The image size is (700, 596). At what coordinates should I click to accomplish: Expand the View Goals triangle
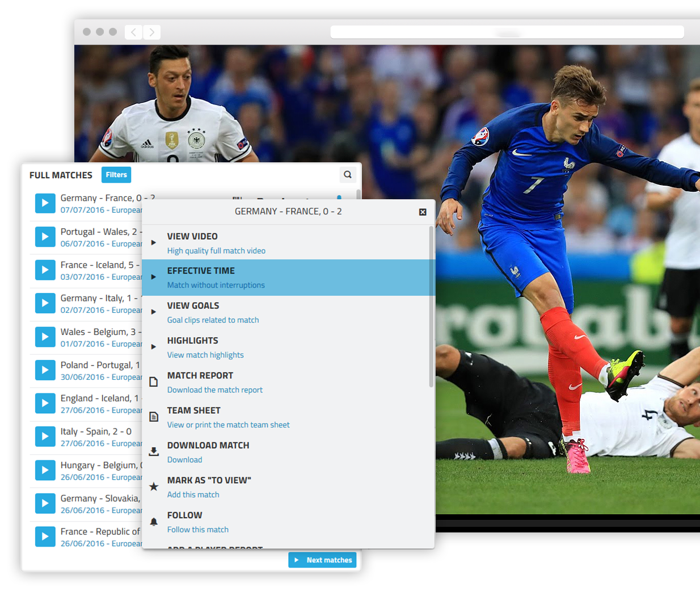[x=153, y=311]
